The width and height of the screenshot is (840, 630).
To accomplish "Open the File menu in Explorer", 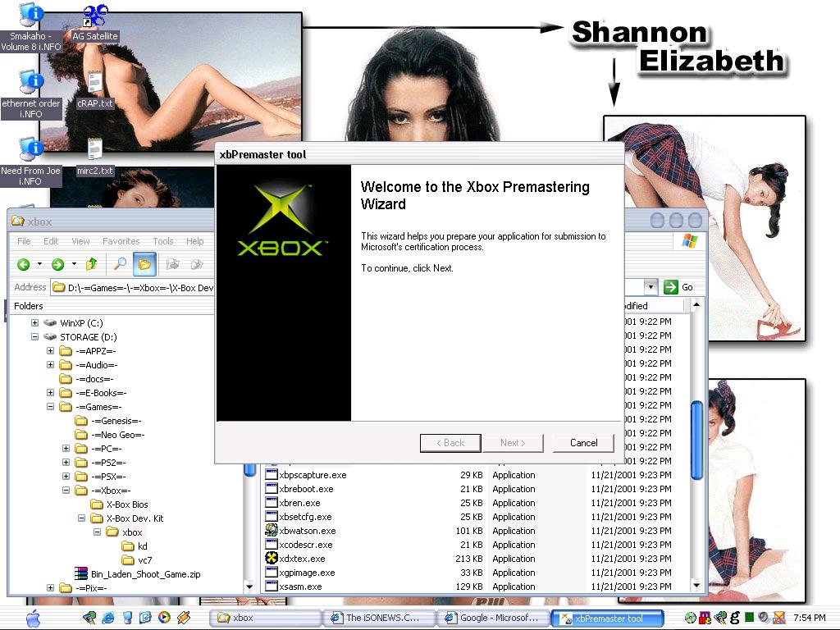I will (24, 241).
